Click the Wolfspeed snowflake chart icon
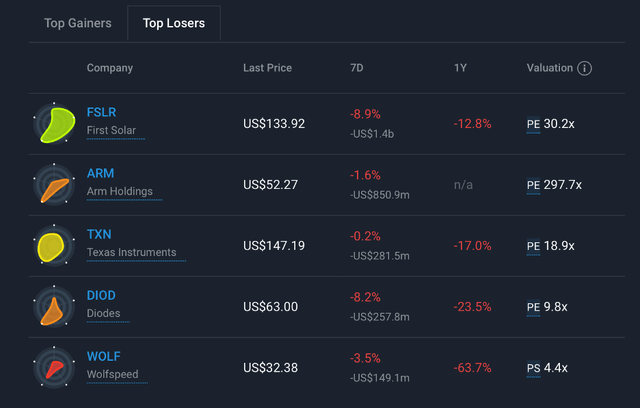The height and width of the screenshot is (408, 640). coord(54,368)
